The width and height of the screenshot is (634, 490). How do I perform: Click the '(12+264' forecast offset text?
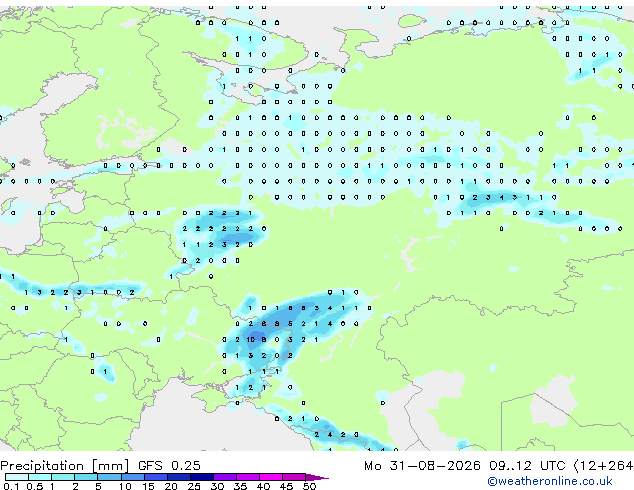coord(603,465)
